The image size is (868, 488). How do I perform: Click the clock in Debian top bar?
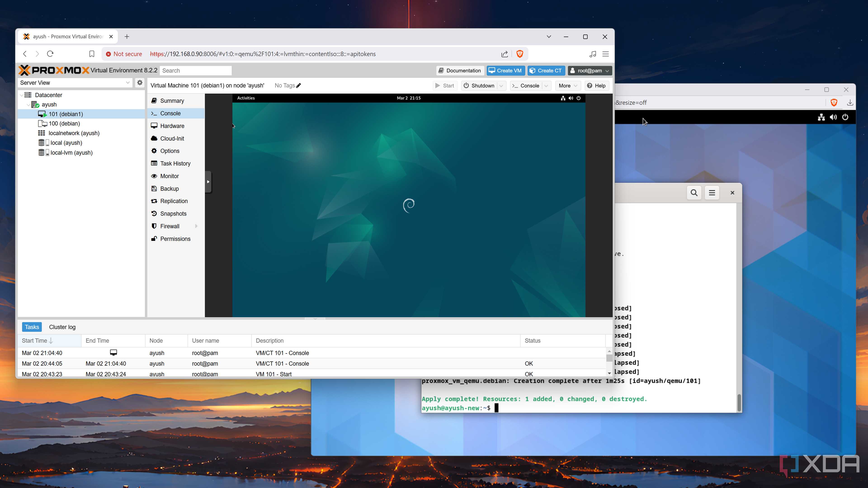pyautogui.click(x=408, y=98)
